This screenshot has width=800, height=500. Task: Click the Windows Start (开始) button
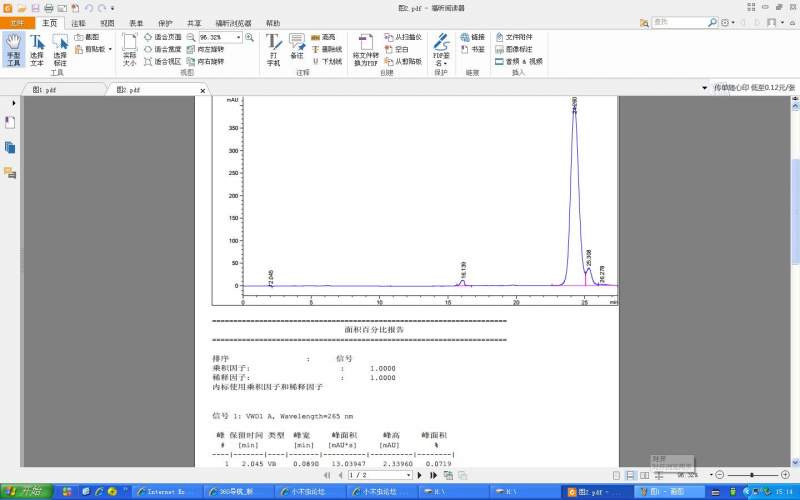pyautogui.click(x=26, y=492)
